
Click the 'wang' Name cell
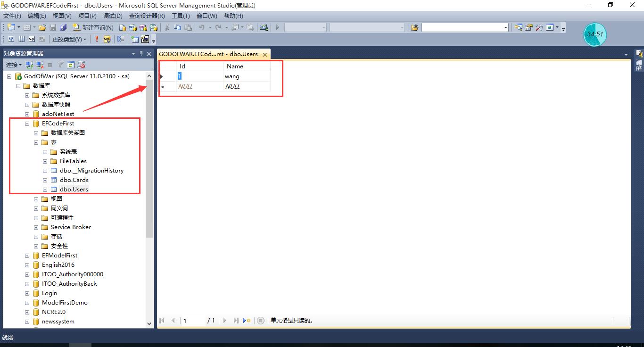click(x=247, y=76)
